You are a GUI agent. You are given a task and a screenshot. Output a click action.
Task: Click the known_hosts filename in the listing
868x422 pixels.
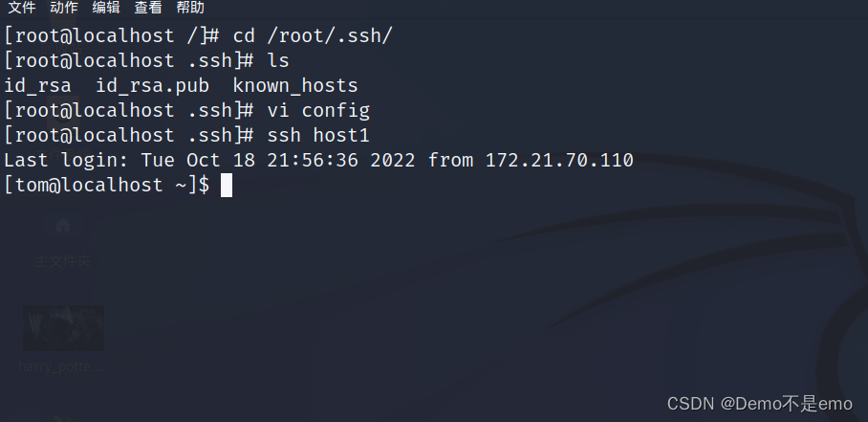294,86
